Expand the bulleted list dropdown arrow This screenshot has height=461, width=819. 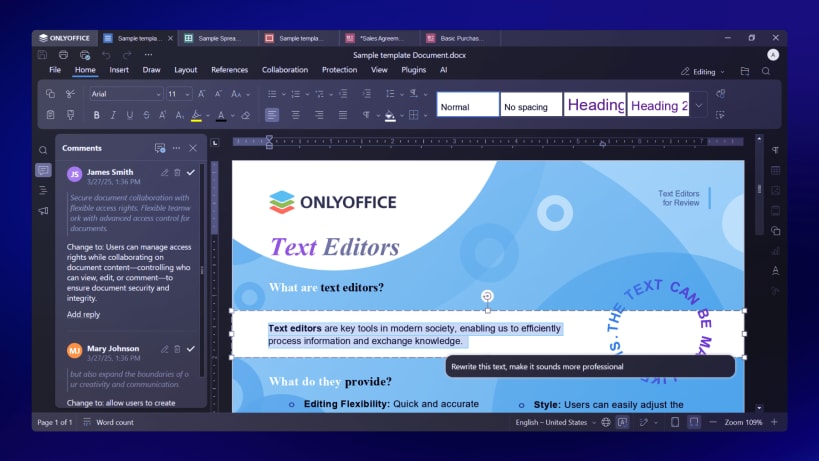point(284,94)
